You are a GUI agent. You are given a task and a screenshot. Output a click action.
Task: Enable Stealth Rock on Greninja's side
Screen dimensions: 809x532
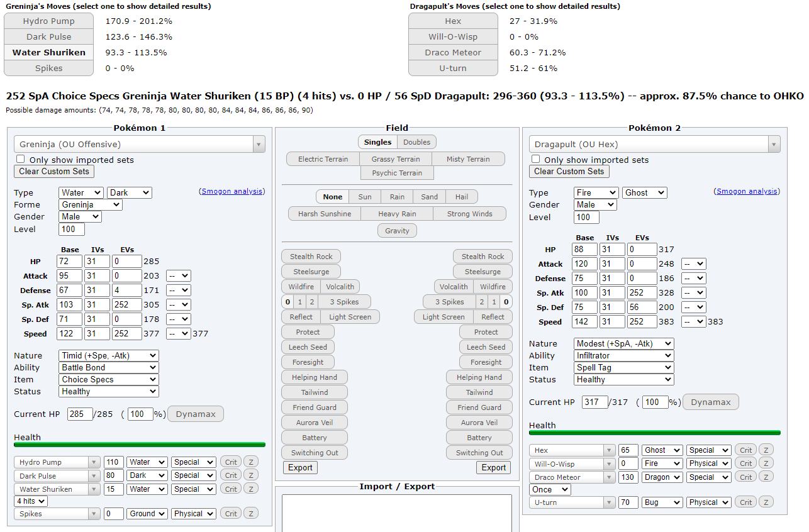click(311, 257)
